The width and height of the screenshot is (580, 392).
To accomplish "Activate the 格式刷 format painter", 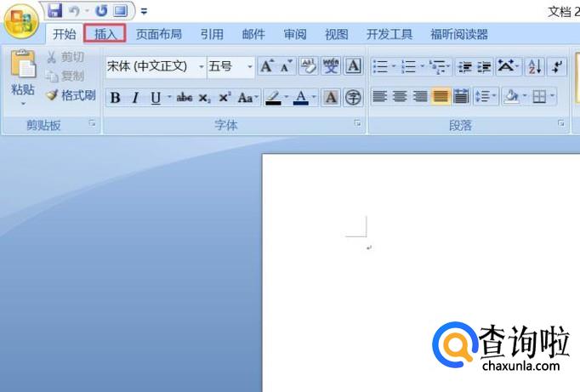I will [x=71, y=95].
